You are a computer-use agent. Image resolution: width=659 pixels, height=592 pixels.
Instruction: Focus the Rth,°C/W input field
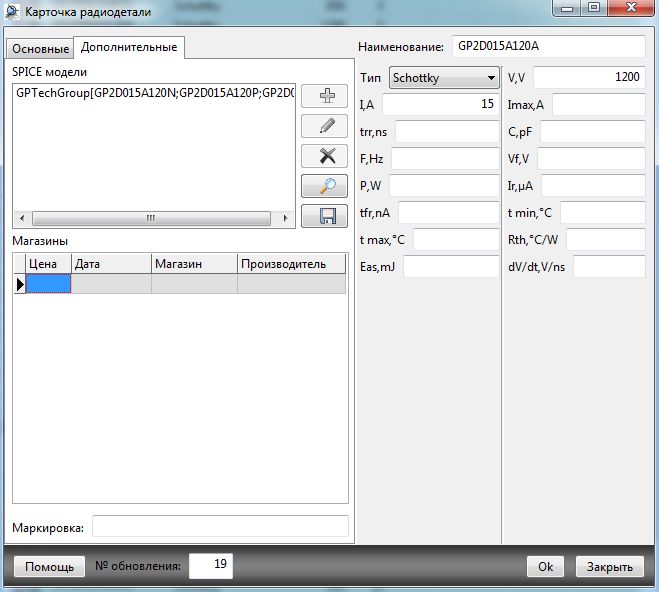pyautogui.click(x=606, y=239)
